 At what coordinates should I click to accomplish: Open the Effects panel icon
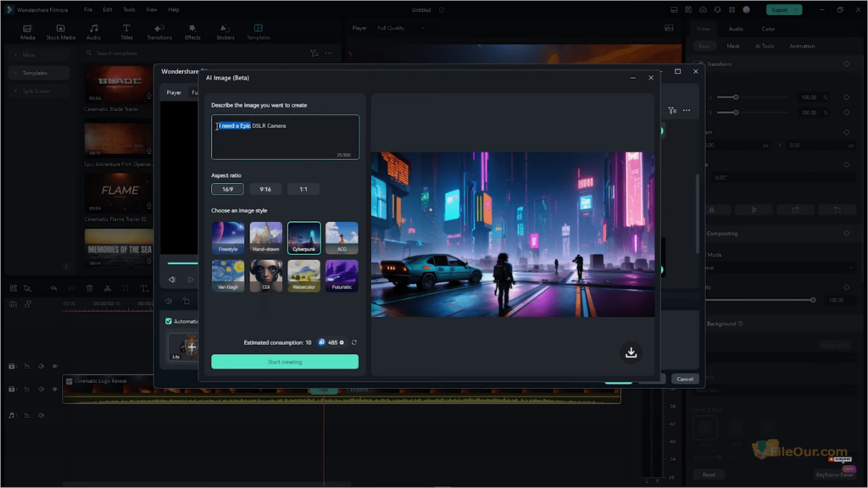[x=192, y=30]
